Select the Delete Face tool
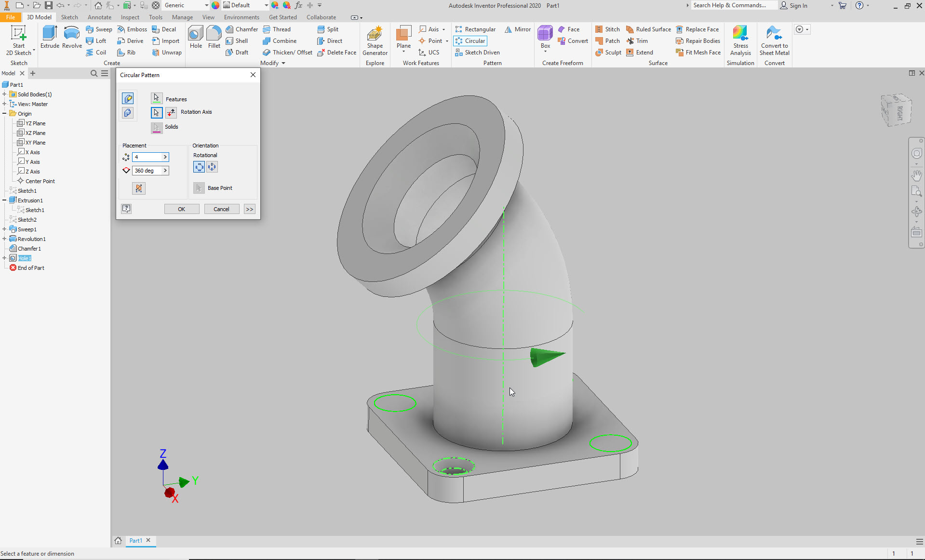This screenshot has height=560, width=925. [336, 53]
